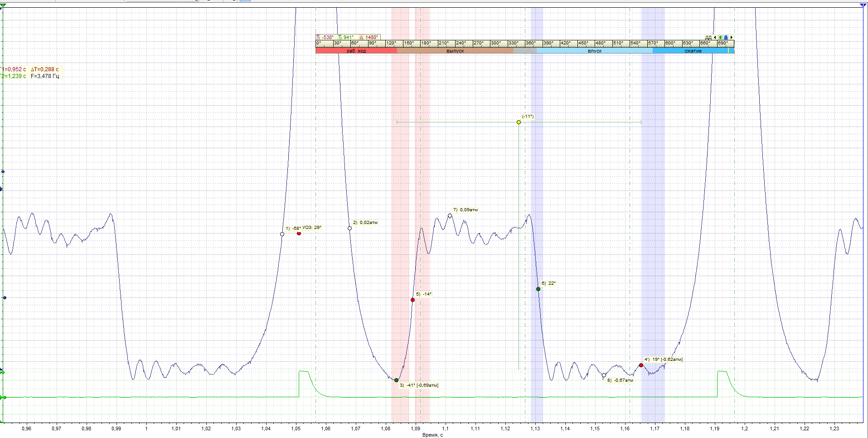Click the 'Время, с' axis label

pyautogui.click(x=432, y=435)
